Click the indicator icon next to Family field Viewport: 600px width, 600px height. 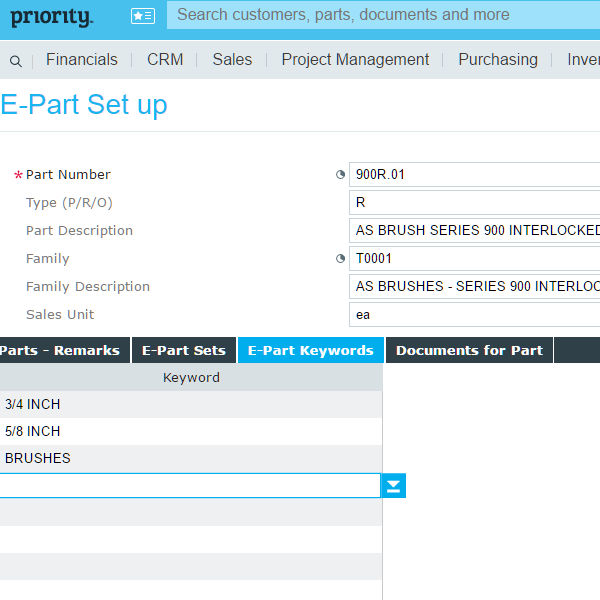[340, 258]
